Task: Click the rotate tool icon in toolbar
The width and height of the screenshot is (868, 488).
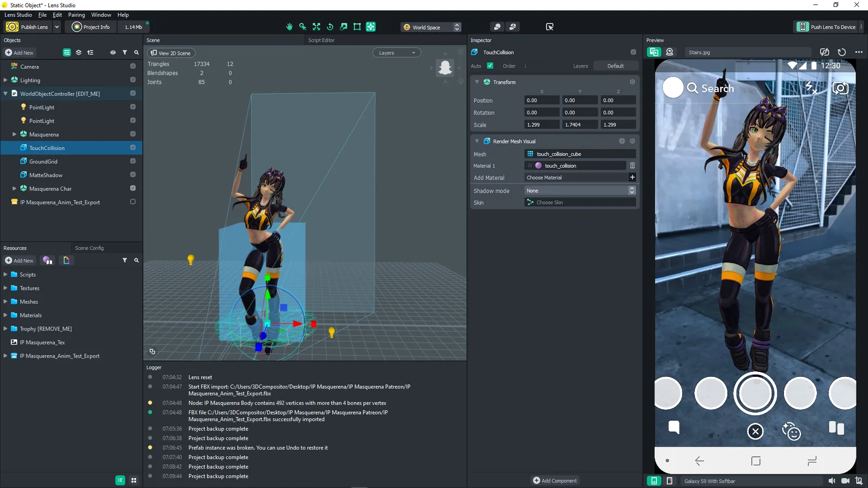Action: pyautogui.click(x=330, y=27)
